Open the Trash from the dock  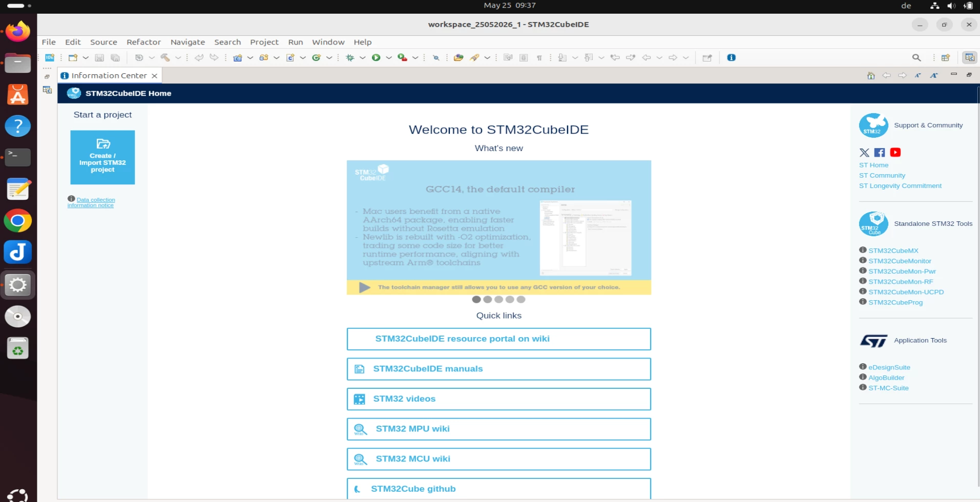tap(18, 348)
